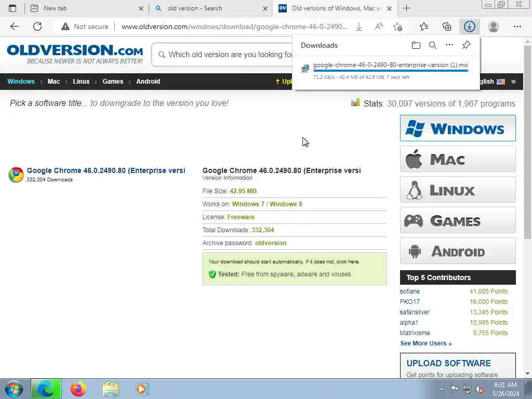532x399 pixels.
Task: Click the download icon in address bar
Action: (358, 26)
